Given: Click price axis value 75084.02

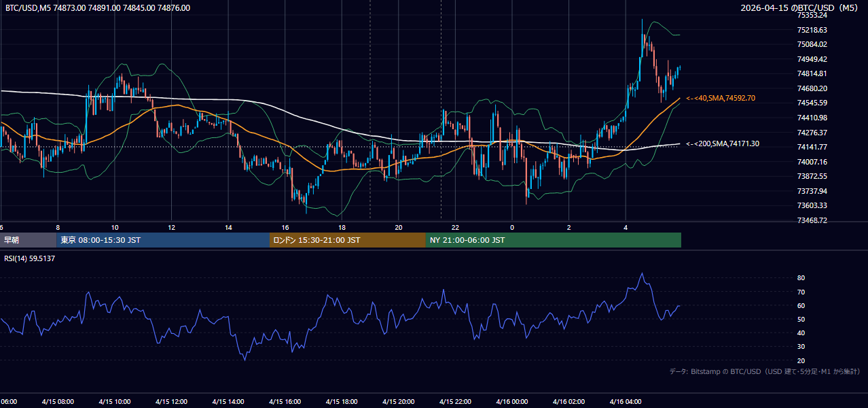Looking at the screenshot, I should (x=812, y=44).
